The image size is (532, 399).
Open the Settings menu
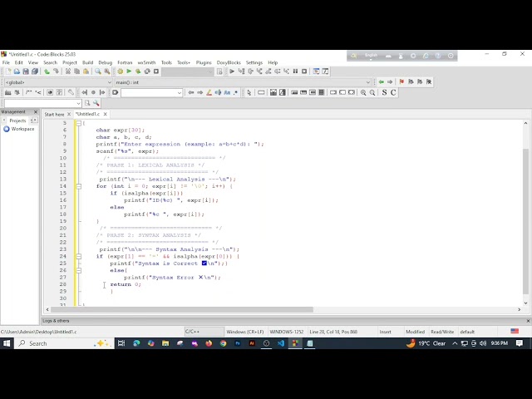(254, 62)
